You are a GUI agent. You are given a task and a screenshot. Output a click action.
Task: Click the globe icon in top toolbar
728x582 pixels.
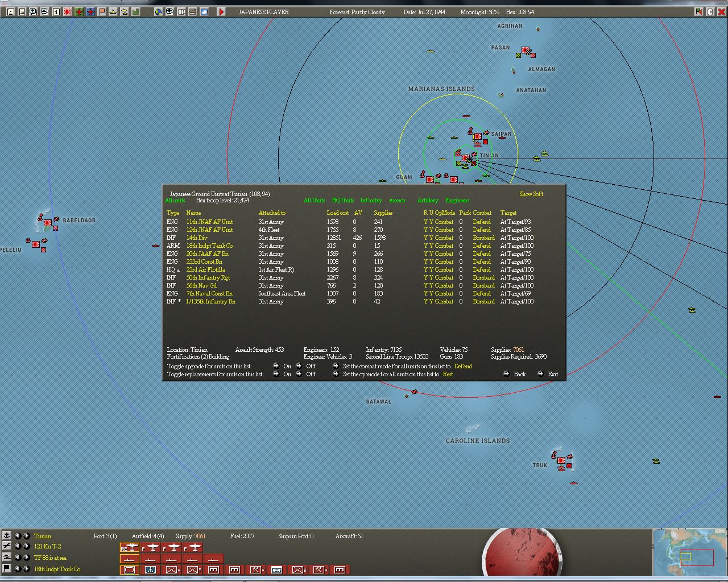pos(159,11)
